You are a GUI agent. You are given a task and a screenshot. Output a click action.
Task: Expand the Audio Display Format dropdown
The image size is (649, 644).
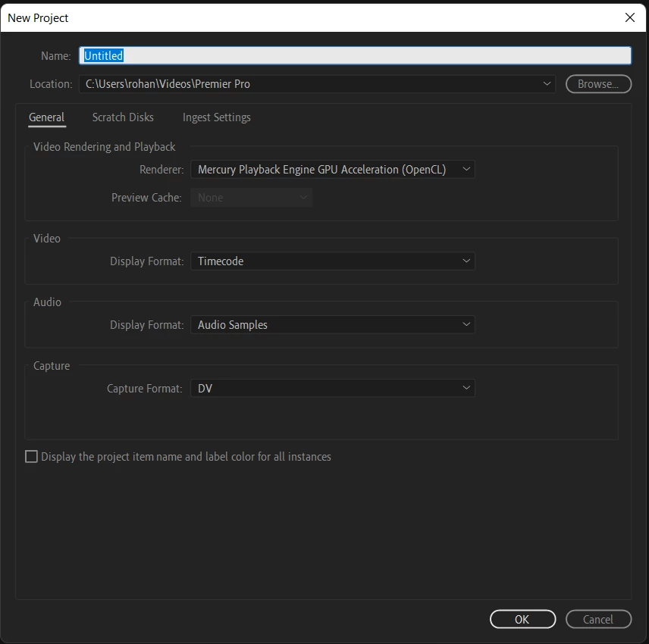click(332, 325)
